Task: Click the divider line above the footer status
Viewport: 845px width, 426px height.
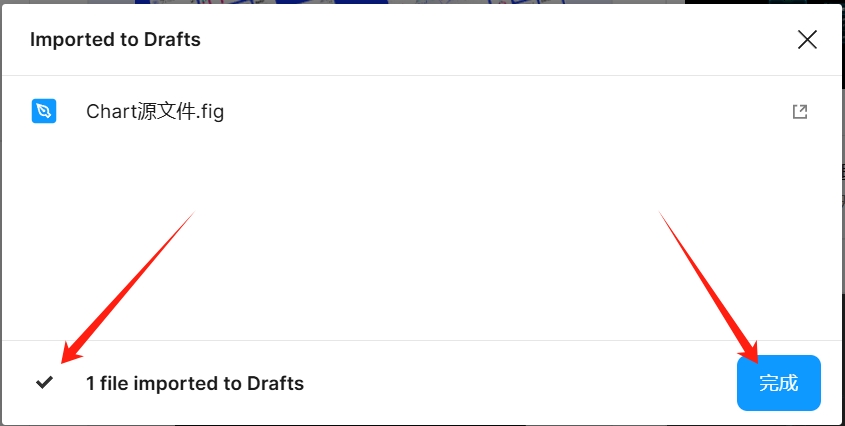Action: pos(420,340)
